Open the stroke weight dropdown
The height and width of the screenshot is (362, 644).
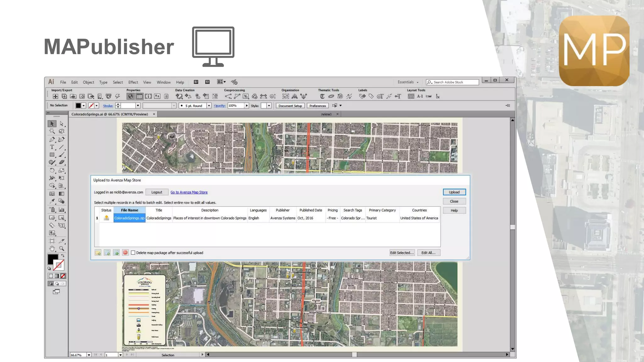click(x=138, y=106)
